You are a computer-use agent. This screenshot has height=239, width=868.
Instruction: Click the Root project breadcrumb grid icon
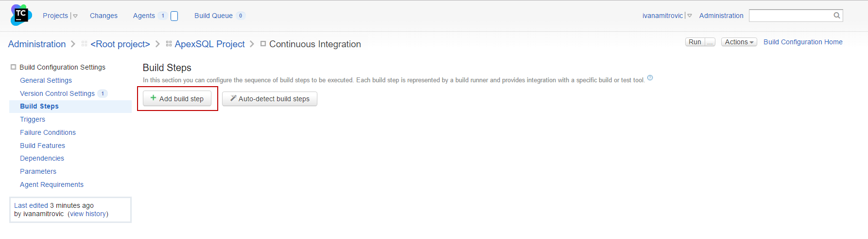pyautogui.click(x=85, y=44)
